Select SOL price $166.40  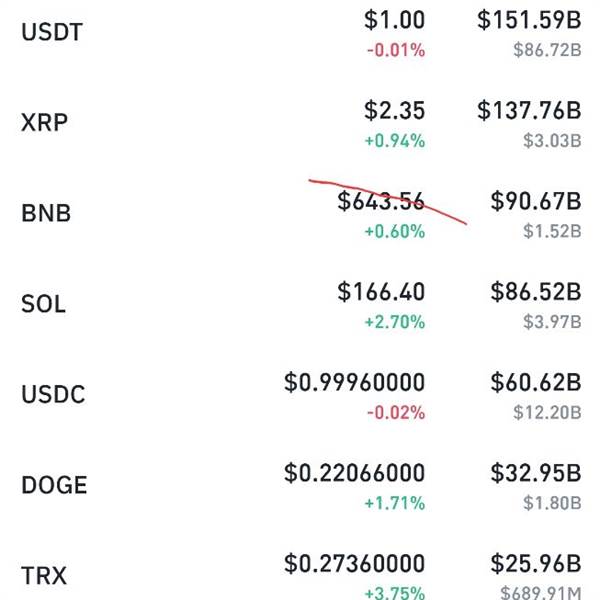click(x=381, y=292)
